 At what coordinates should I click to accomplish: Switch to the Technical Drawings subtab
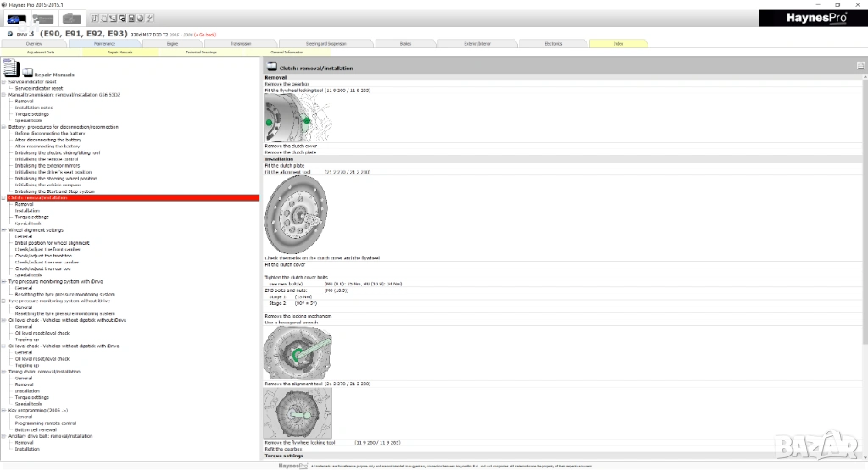(x=200, y=52)
